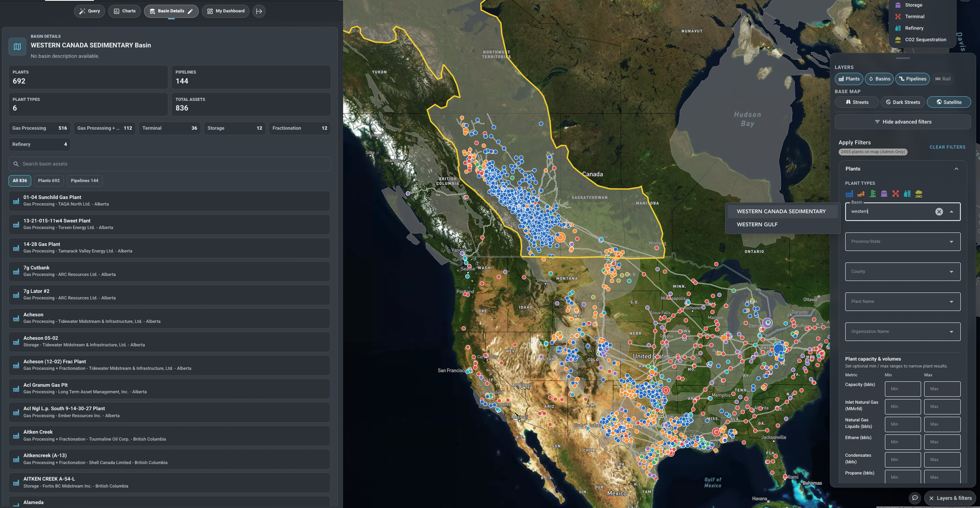Collapse the side panel with the arrow icon
Image resolution: width=980 pixels, height=508 pixels.
(259, 11)
